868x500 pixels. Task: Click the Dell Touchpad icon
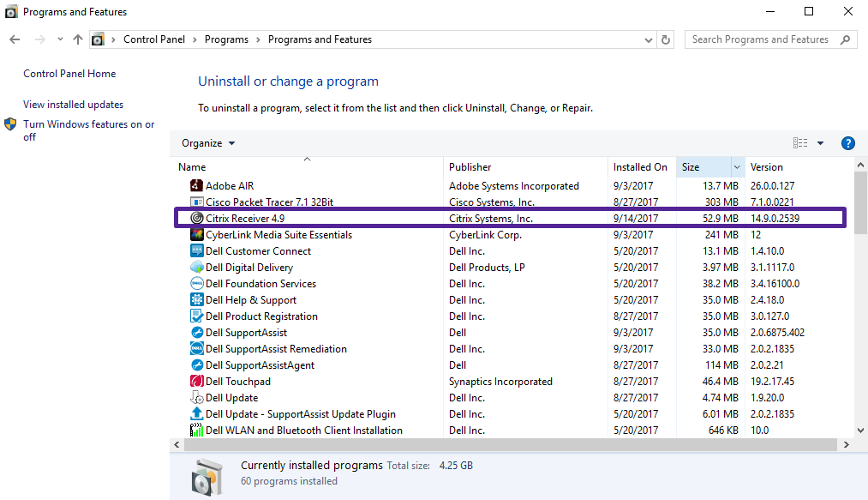pos(196,382)
